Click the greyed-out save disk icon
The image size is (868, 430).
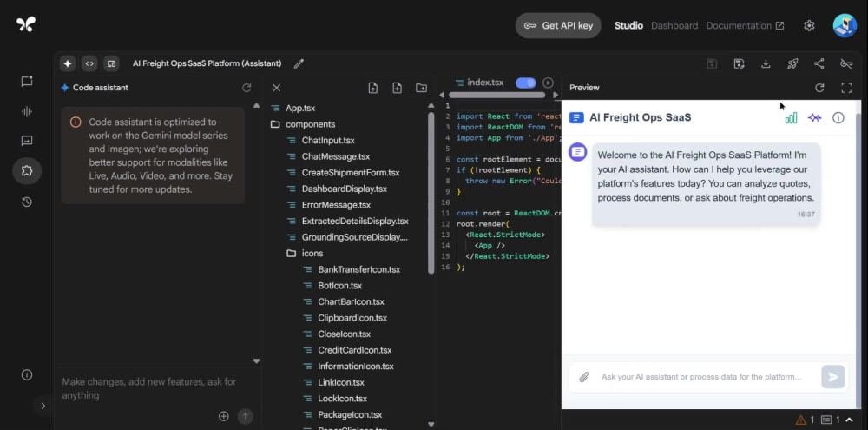coord(712,63)
